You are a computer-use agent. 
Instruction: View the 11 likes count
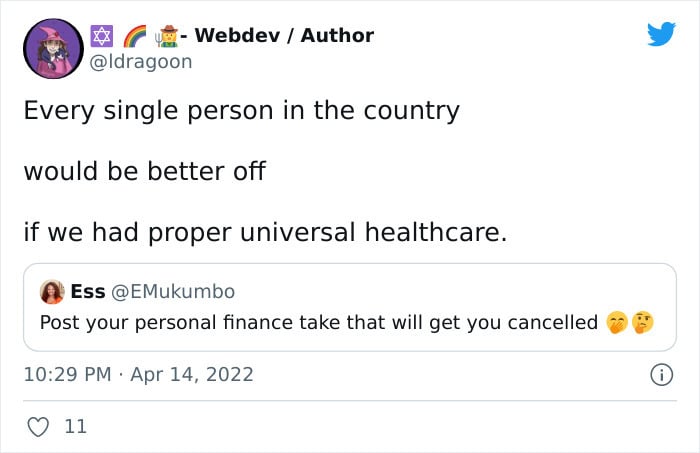[76, 427]
